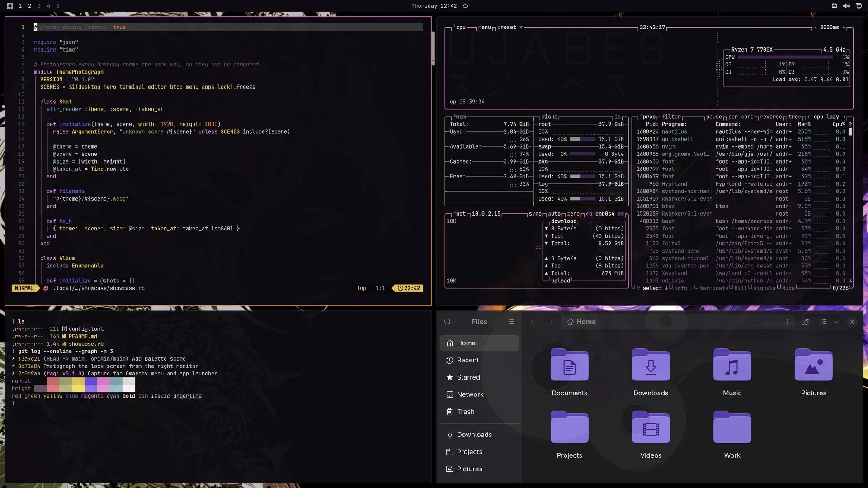The height and width of the screenshot is (488, 868).
Task: Select Starred in Files sidebar
Action: pos(480,377)
